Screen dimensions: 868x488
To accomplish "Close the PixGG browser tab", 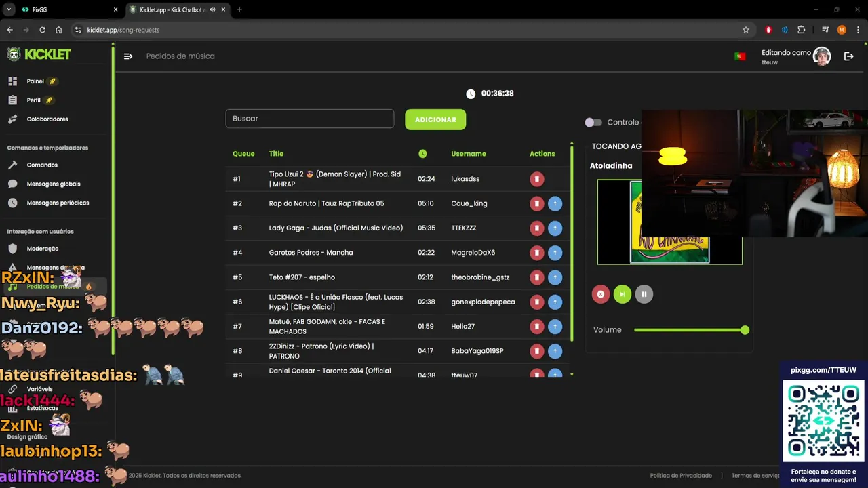I will 115,9.
